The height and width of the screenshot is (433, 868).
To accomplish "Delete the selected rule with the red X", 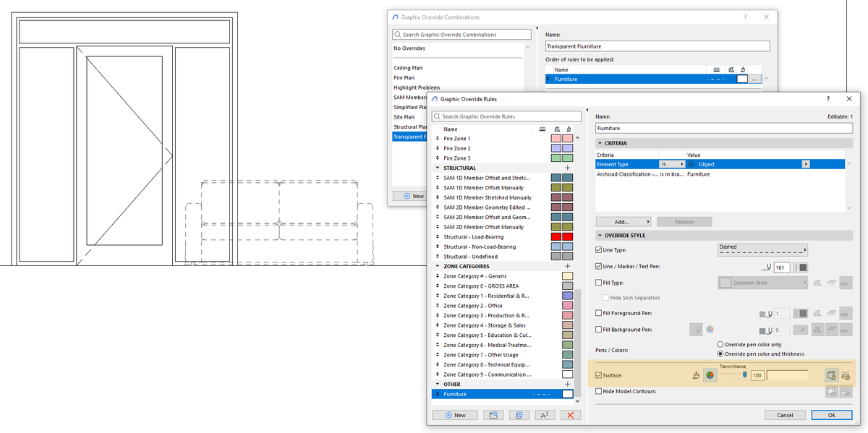I will 572,415.
